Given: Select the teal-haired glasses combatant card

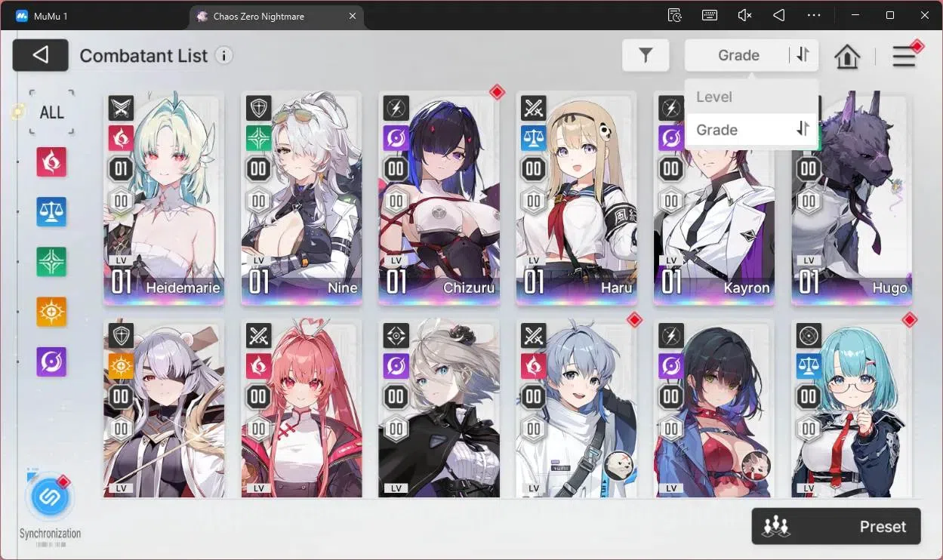Looking at the screenshot, I should [x=852, y=408].
